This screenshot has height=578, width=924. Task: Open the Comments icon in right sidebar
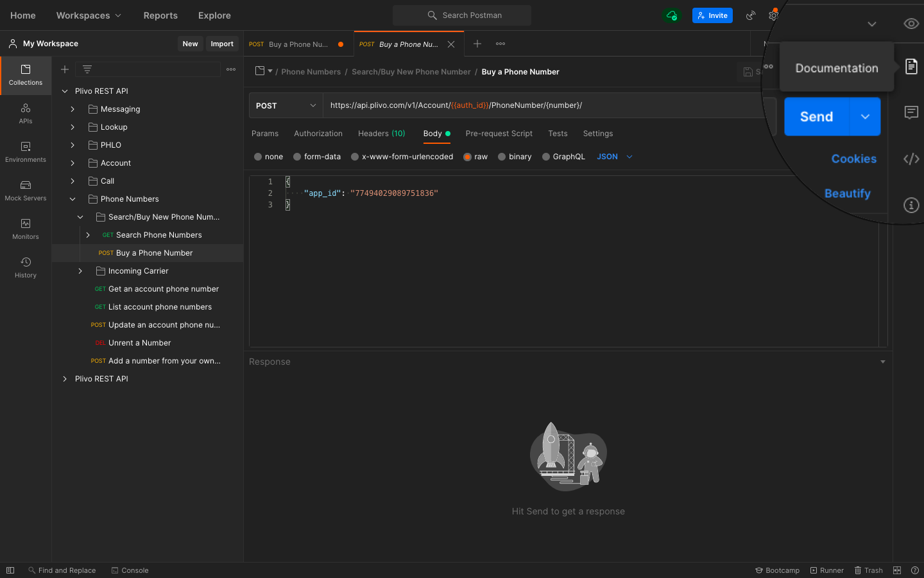pos(911,113)
